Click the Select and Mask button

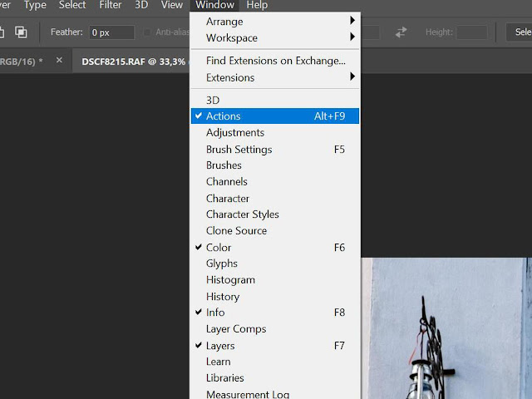pos(519,32)
